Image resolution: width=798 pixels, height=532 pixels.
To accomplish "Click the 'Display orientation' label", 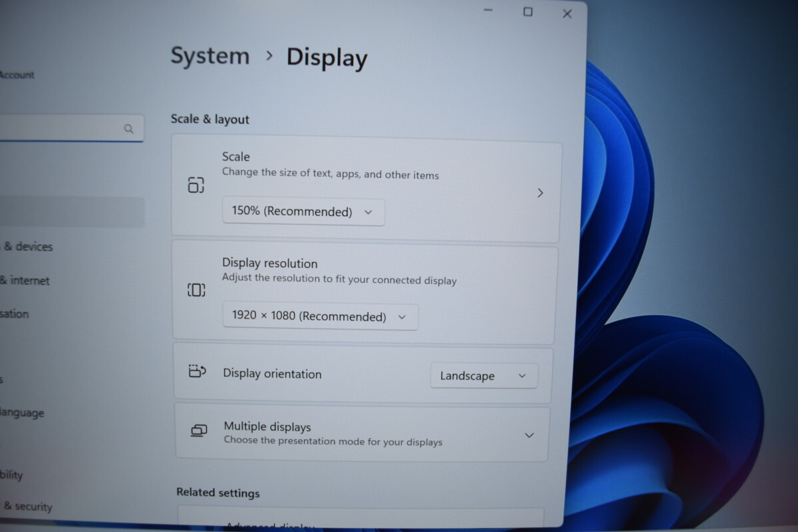I will [x=272, y=374].
